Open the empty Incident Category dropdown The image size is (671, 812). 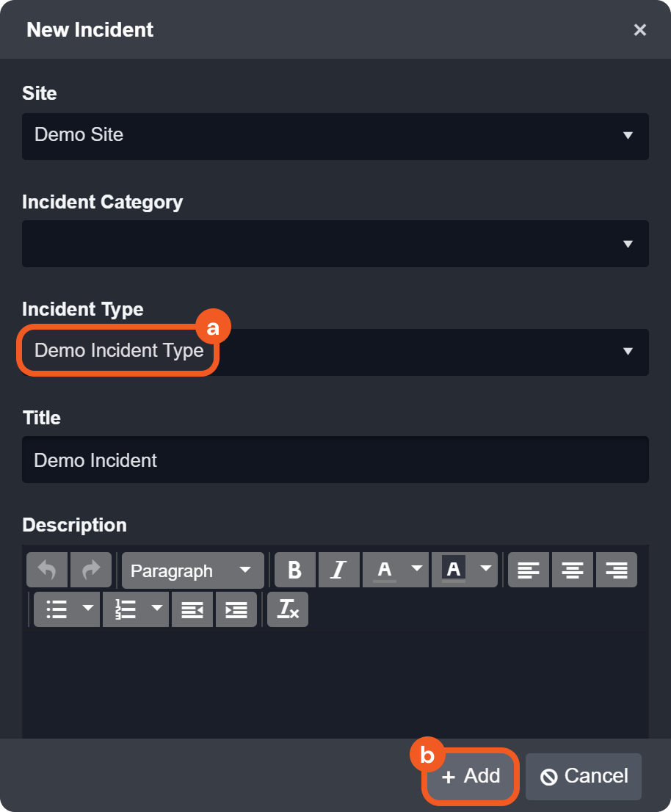[335, 244]
